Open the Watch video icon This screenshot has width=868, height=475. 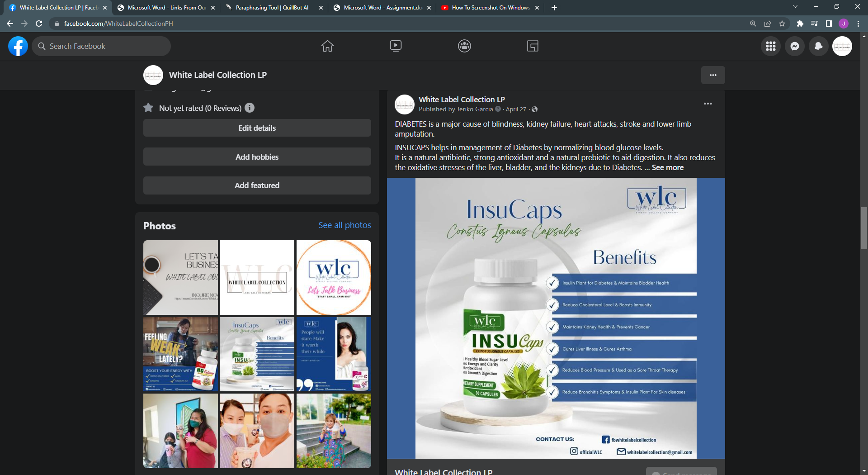[396, 46]
